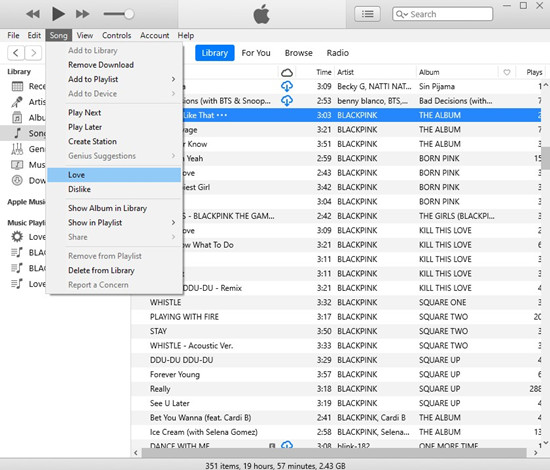Switch to the Library tab
This screenshot has height=470, width=550.
(215, 53)
